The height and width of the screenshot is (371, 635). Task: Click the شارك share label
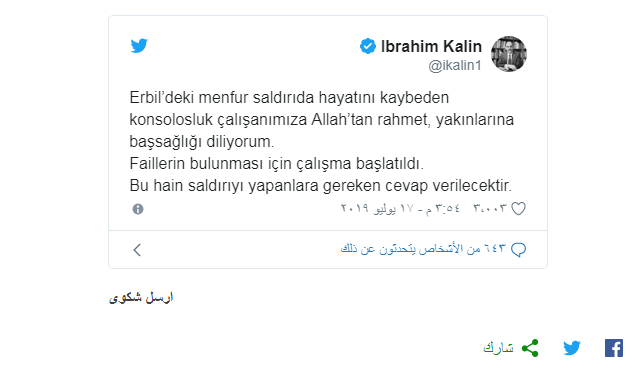(498, 348)
